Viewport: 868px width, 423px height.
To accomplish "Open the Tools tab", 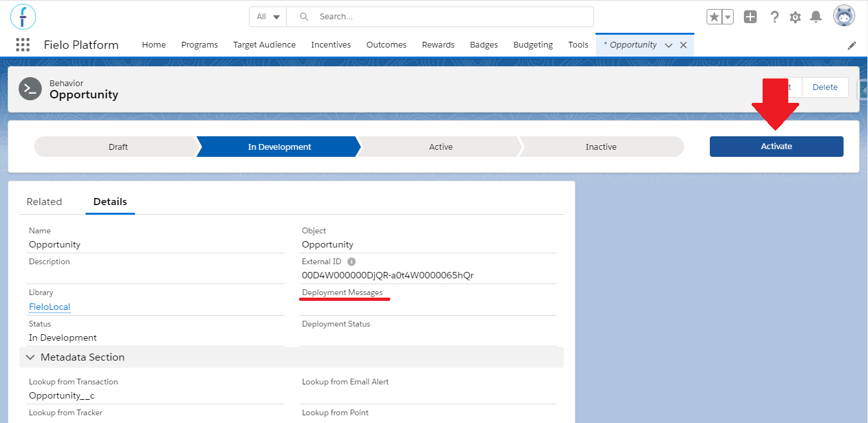I will click(x=578, y=45).
